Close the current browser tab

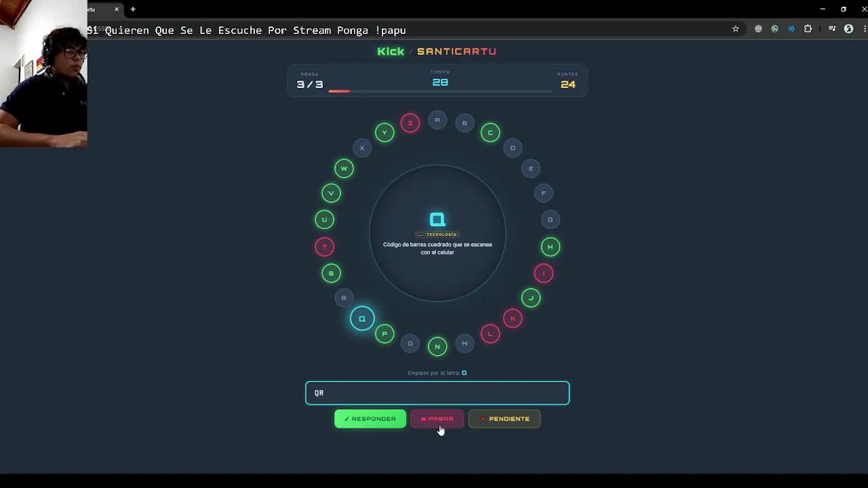coord(117,9)
